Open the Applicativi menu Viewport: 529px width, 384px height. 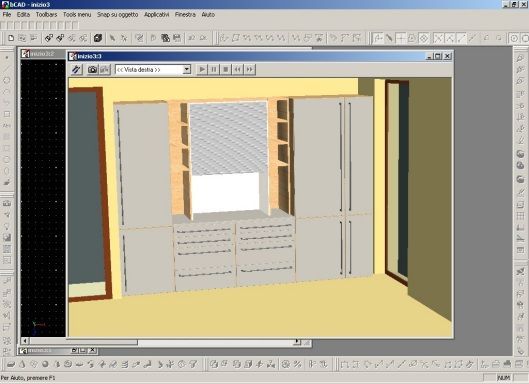click(x=157, y=15)
